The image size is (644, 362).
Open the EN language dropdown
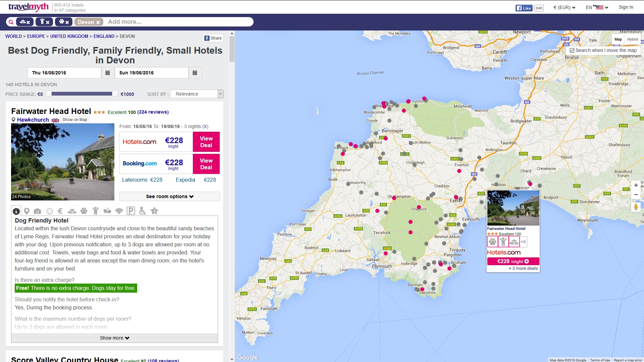(597, 7)
